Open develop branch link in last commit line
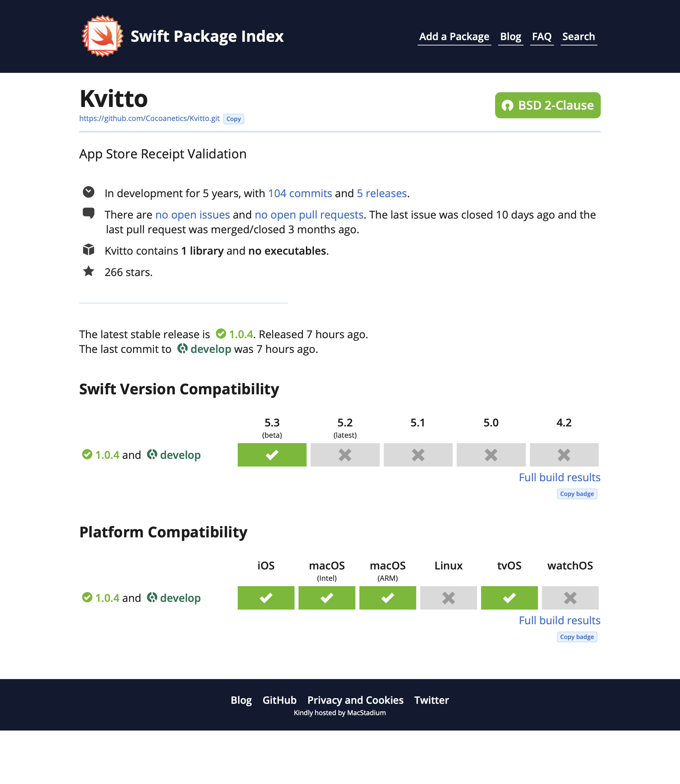The width and height of the screenshot is (680, 784). click(x=211, y=349)
